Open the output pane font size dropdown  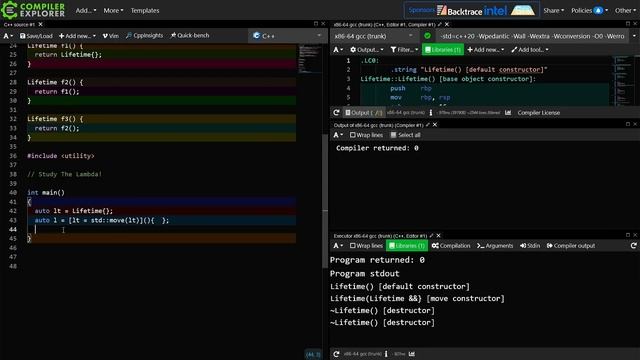click(x=338, y=135)
